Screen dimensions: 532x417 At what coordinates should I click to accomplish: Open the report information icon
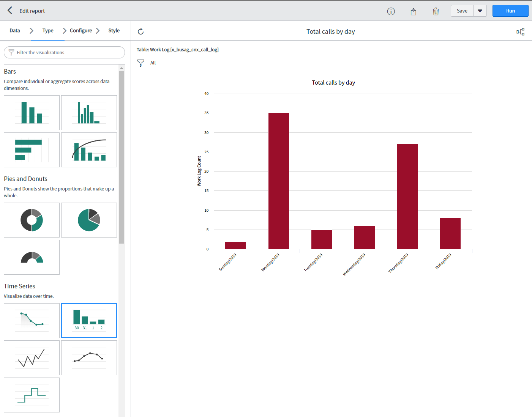pos(391,11)
